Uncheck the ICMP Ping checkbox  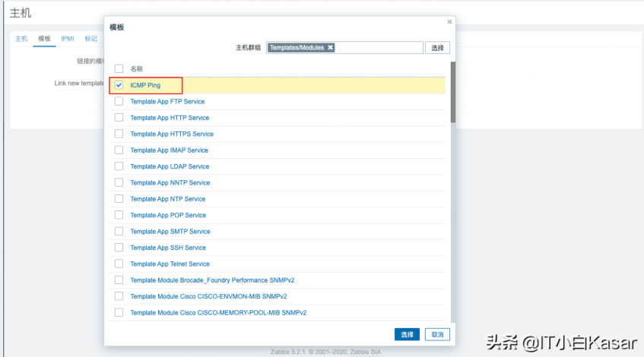[119, 85]
